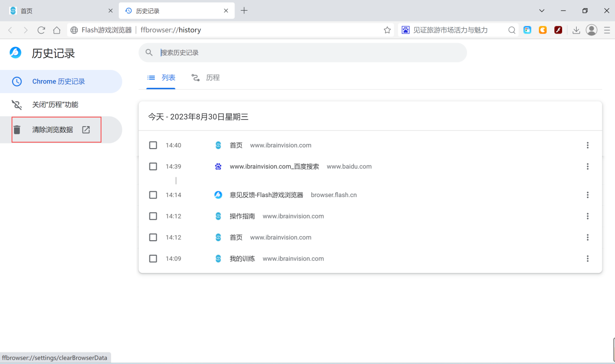Click the Baidu paw icon in the search box
This screenshot has height=364, width=615.
[x=405, y=30]
